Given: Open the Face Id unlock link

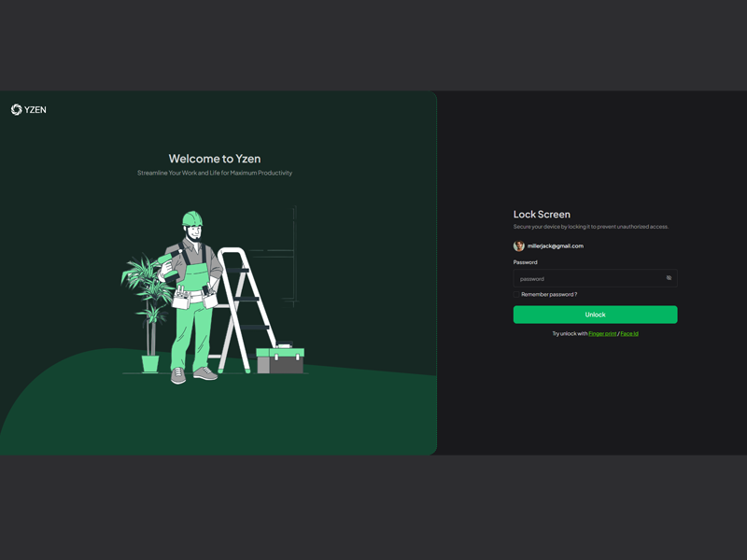Looking at the screenshot, I should coord(629,333).
